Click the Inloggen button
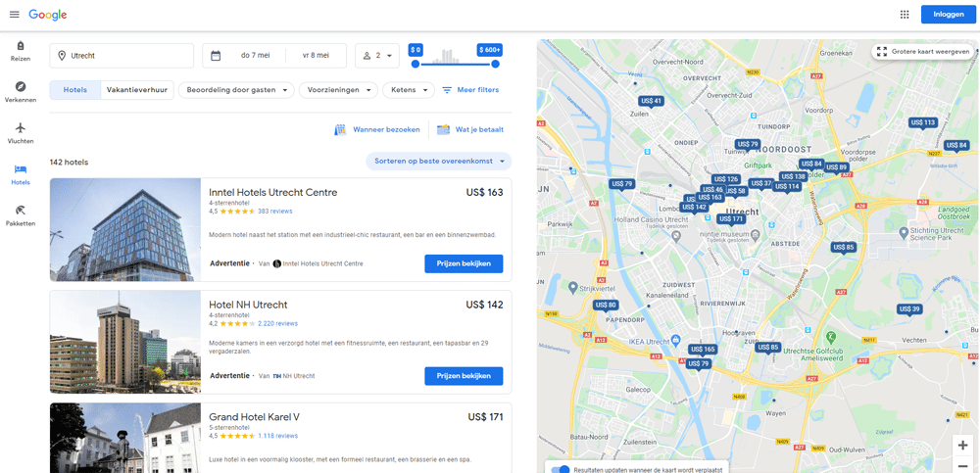The height and width of the screenshot is (473, 980). coord(948,15)
